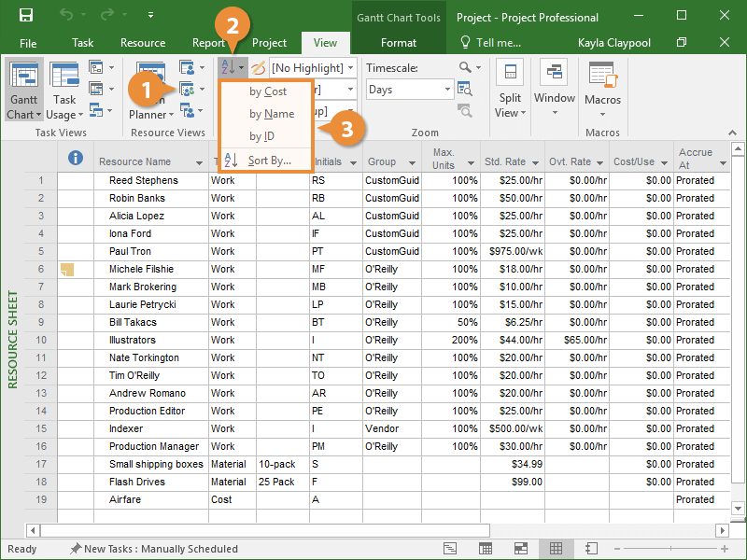This screenshot has width=747, height=560.
Task: Click the info indicator column header
Action: (x=76, y=159)
